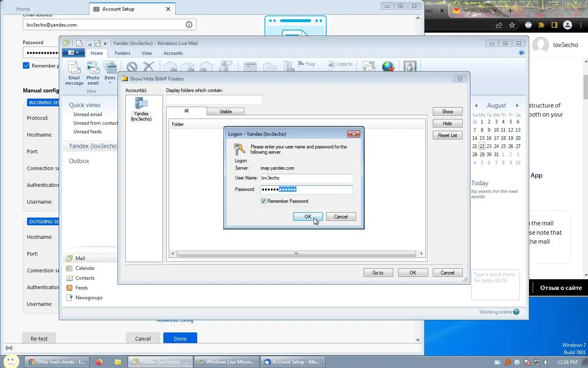588x368 pixels.
Task: Click the Password field in Logon dialog
Action: point(307,189)
